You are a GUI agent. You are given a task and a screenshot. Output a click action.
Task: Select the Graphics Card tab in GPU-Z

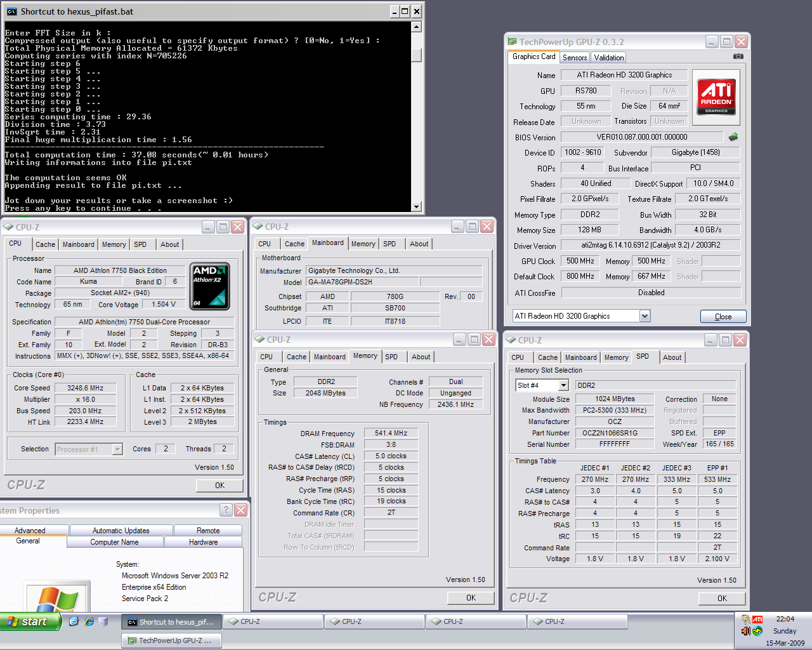[534, 56]
